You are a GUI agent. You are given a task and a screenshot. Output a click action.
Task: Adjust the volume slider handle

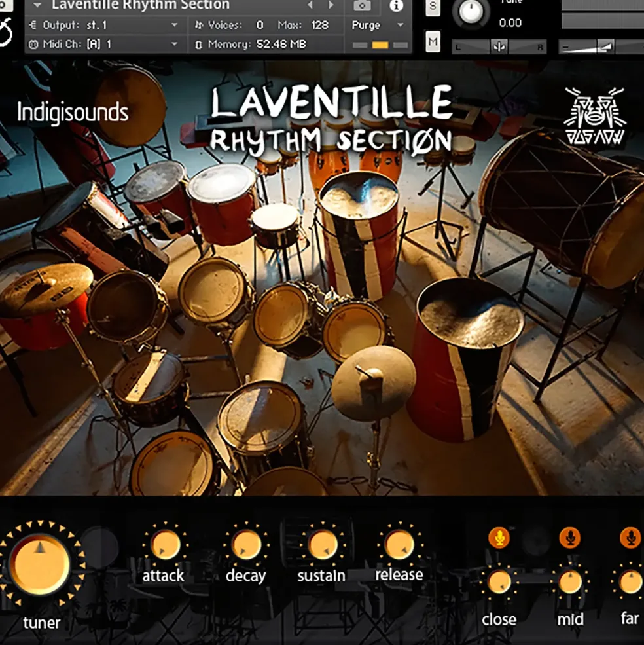pos(605,46)
